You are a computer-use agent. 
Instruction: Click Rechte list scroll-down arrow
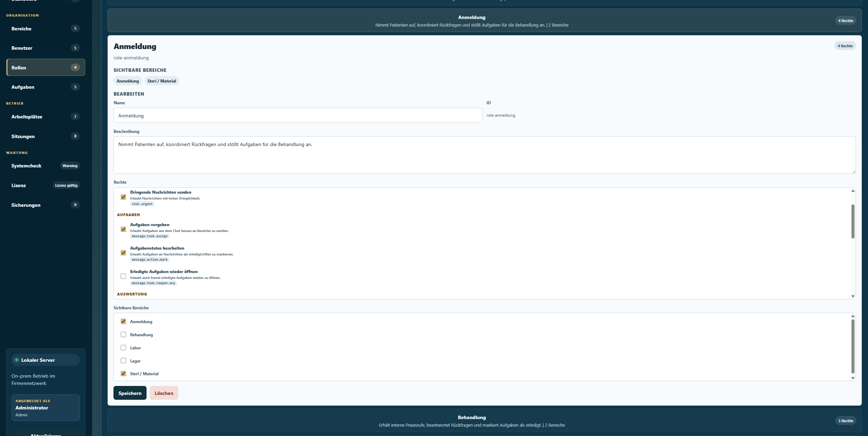[x=853, y=296]
